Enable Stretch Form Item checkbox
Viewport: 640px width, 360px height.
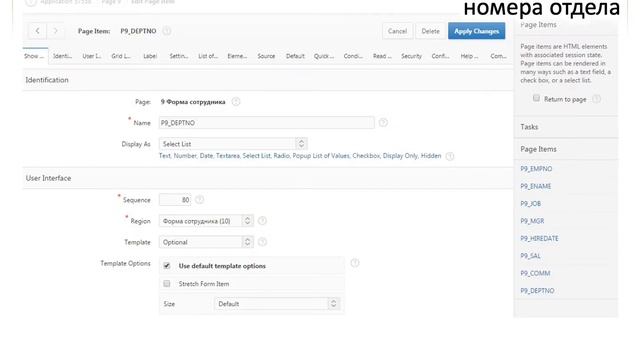point(167,283)
